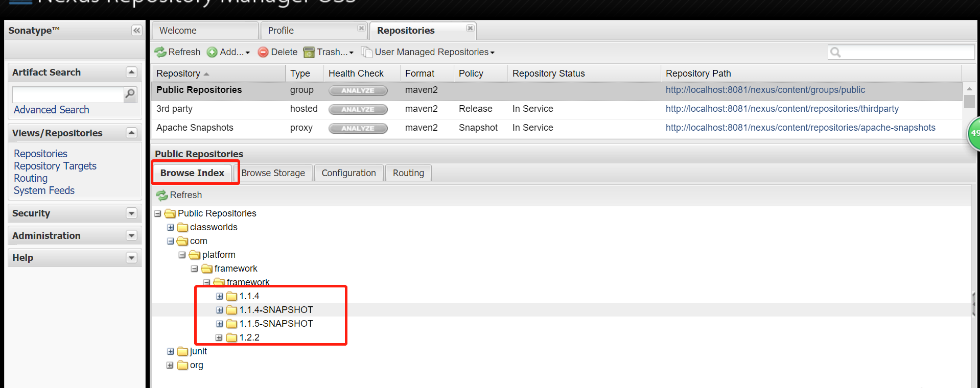This screenshot has width=980, height=388.
Task: Click the Artifact Search magnifier icon
Action: 130,94
